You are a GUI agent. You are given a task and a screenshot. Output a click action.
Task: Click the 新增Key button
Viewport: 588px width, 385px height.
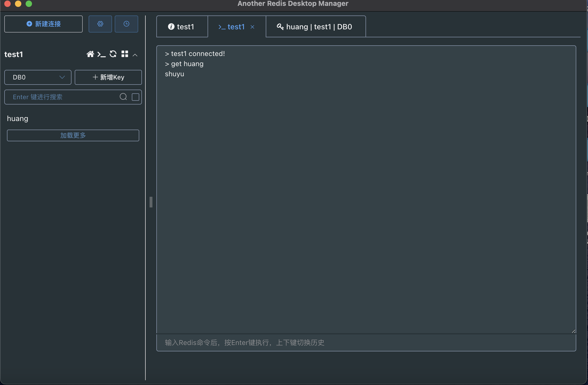108,77
